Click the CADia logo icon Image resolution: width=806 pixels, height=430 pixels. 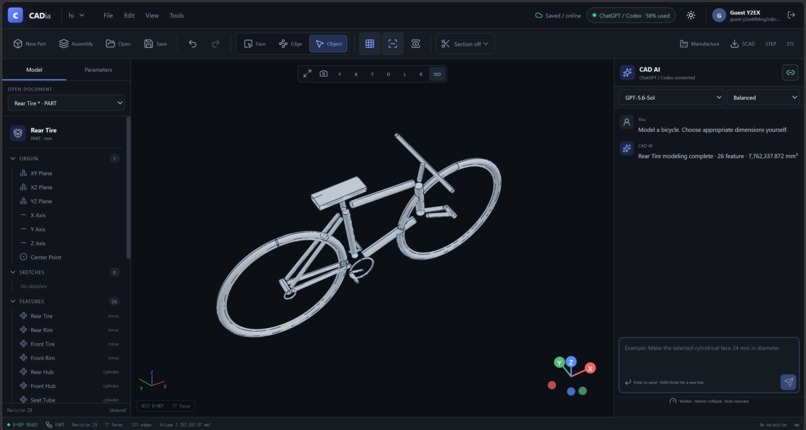pos(15,15)
